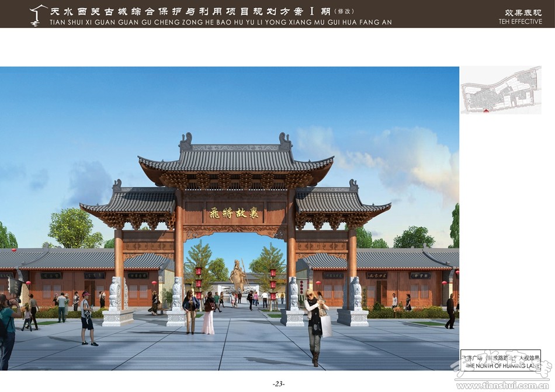
Task: Click the page number -23-
Action: (x=278, y=384)
